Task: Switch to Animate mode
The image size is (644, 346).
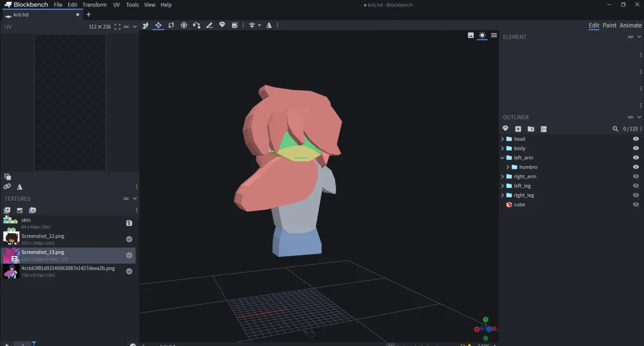Action: (631, 25)
